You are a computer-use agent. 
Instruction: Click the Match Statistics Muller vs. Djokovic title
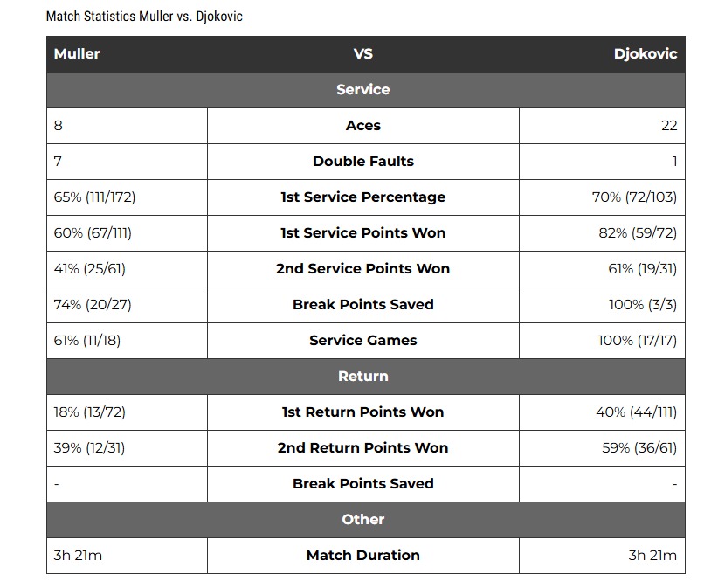pyautogui.click(x=144, y=17)
